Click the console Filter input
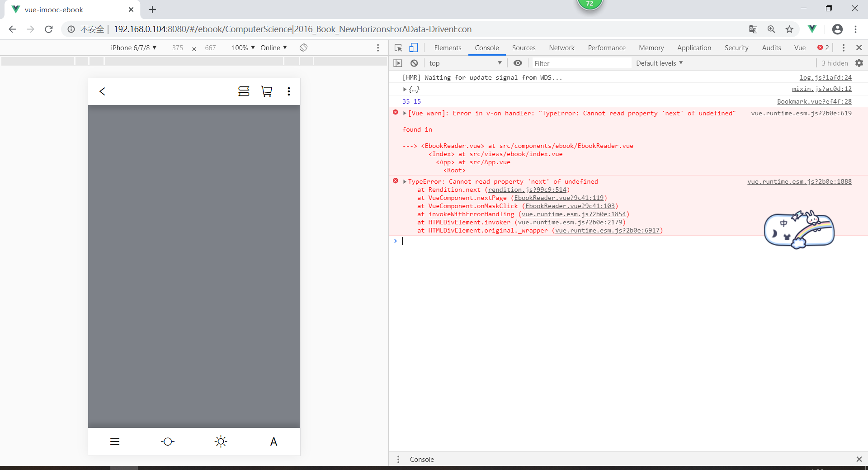Screen dimensions: 868x470 click(x=581, y=63)
